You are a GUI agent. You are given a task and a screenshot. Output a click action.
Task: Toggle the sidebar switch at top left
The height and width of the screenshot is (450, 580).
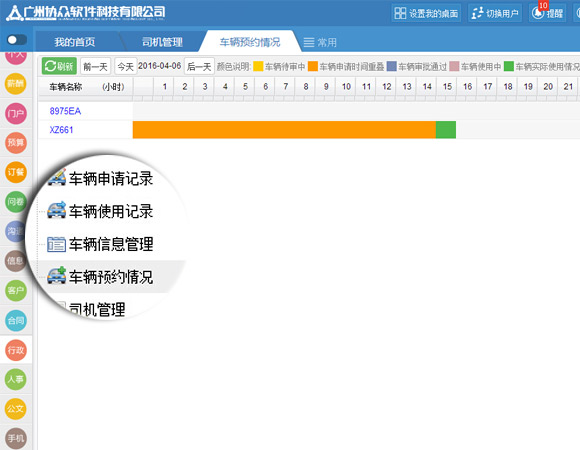pyautogui.click(x=17, y=40)
